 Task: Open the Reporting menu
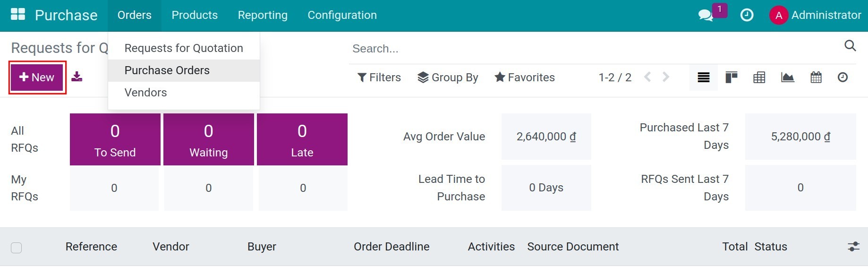click(x=263, y=15)
